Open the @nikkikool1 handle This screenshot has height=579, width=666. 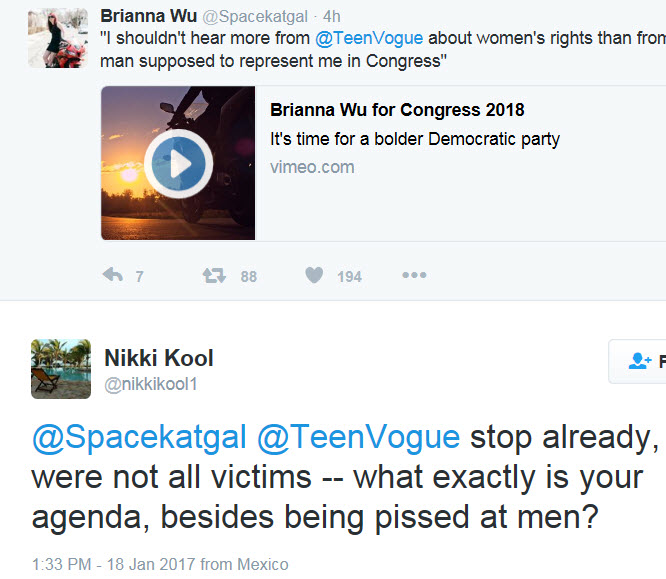151,384
